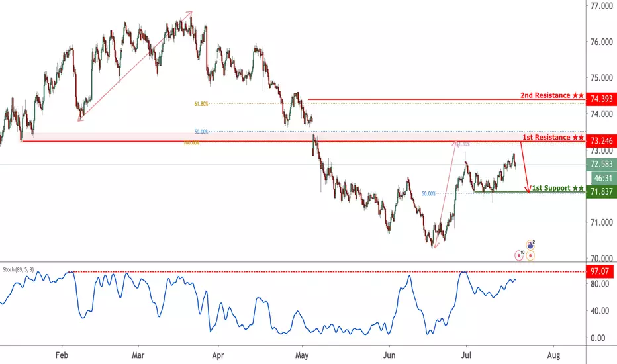Image resolution: width=617 pixels, height=364 pixels.
Task: Open the Australia flag economic event icon
Action: 530,245
